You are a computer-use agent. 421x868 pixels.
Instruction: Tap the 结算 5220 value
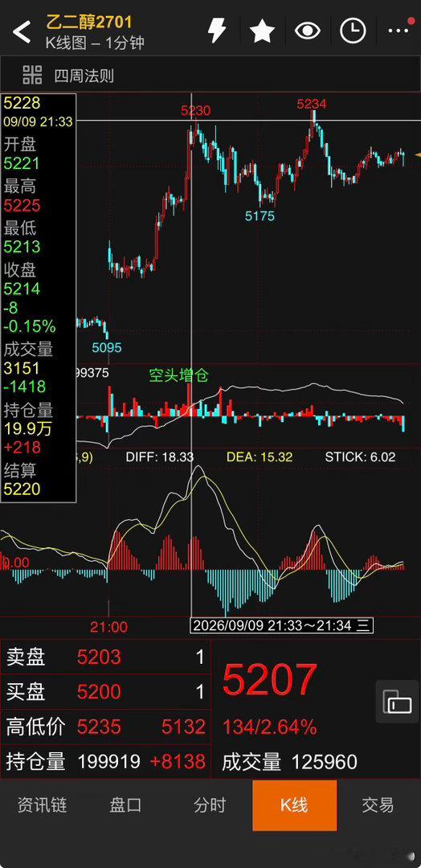22,489
